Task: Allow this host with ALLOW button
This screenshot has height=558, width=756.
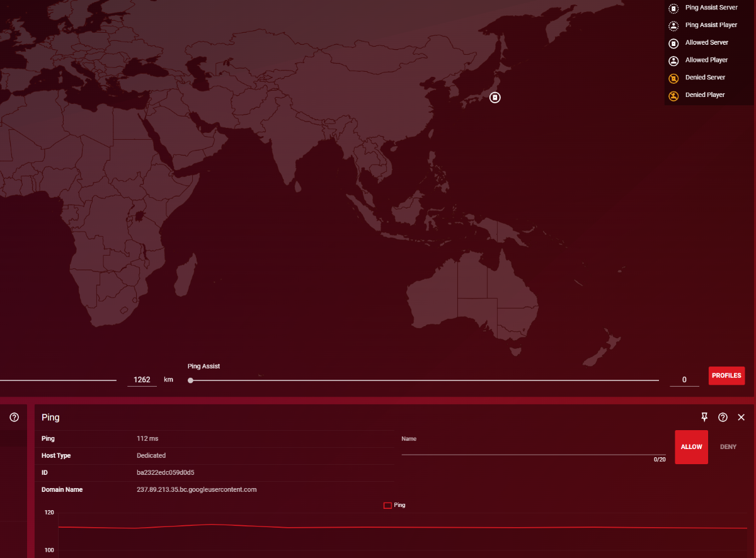Action: (691, 447)
